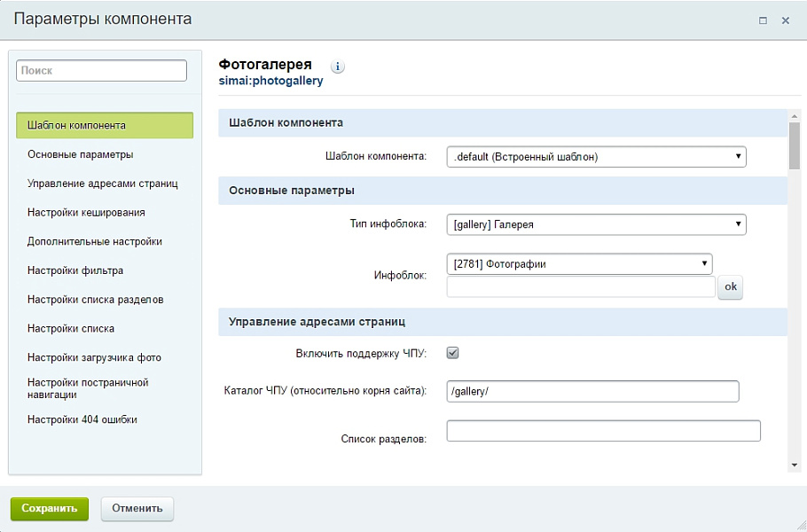Click the green Сохранить button

tap(50, 509)
